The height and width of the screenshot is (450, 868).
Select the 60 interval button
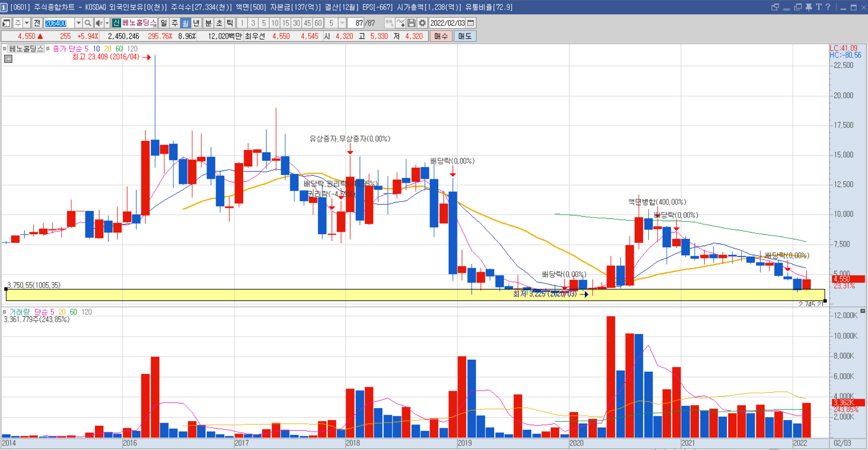(318, 23)
